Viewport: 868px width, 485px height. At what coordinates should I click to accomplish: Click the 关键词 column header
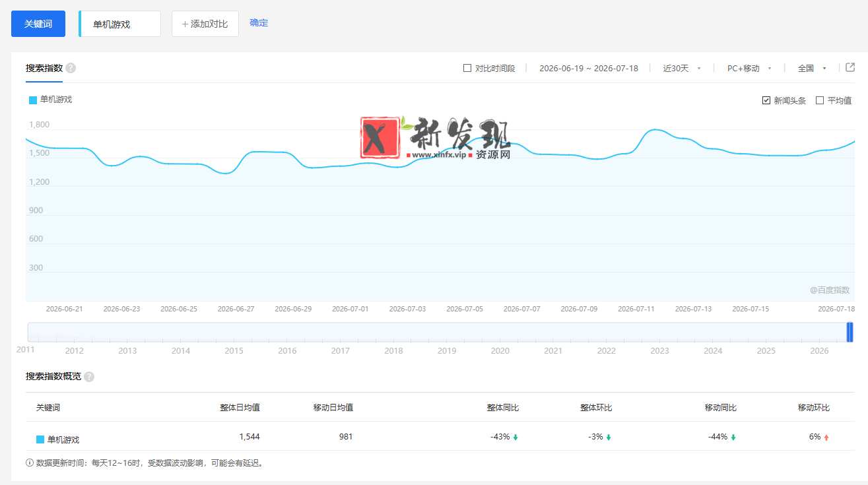pos(48,408)
